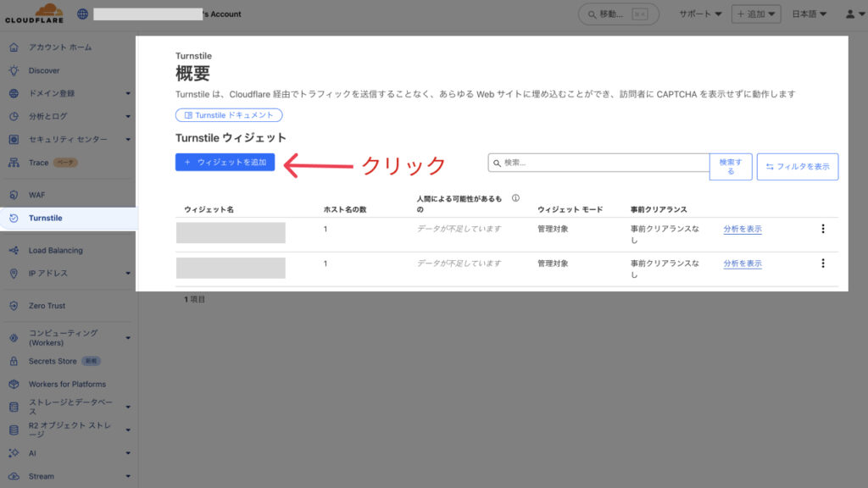
Task: Expand the IP アドレス submenu arrow
Action: 128,274
